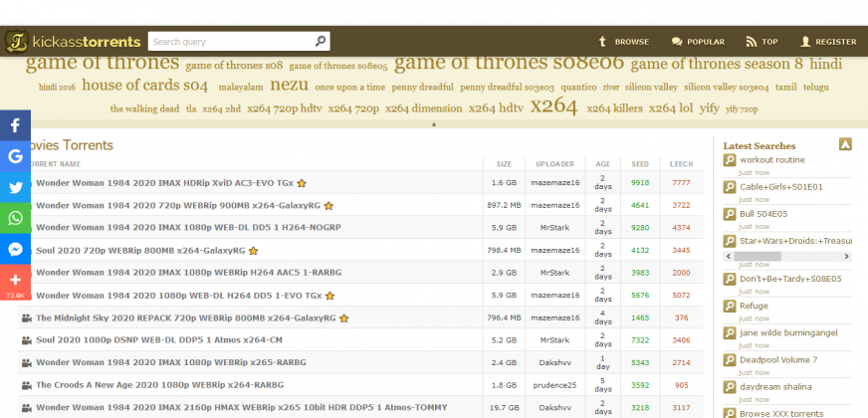This screenshot has height=418, width=868.
Task: Click right arrow of Latest Searches scrollbar
Action: pos(846,257)
